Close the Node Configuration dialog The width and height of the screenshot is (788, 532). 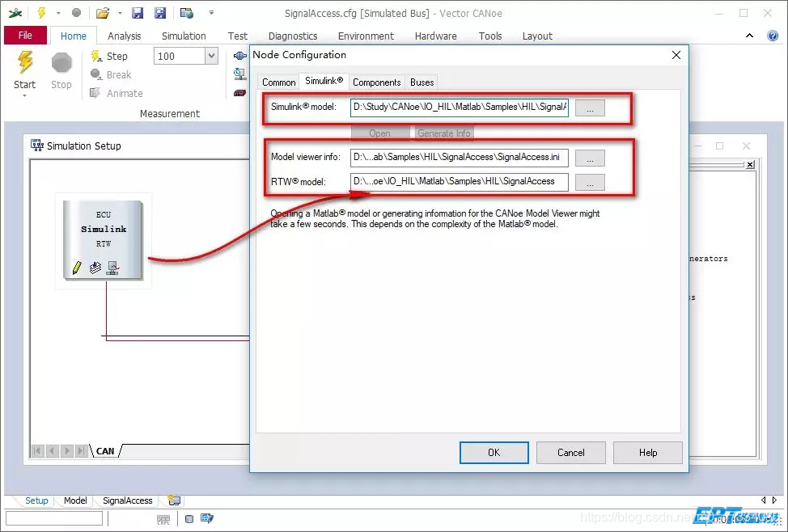[x=676, y=55]
